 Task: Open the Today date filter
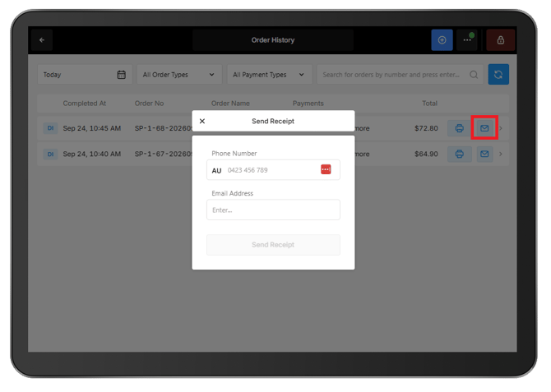pyautogui.click(x=85, y=75)
